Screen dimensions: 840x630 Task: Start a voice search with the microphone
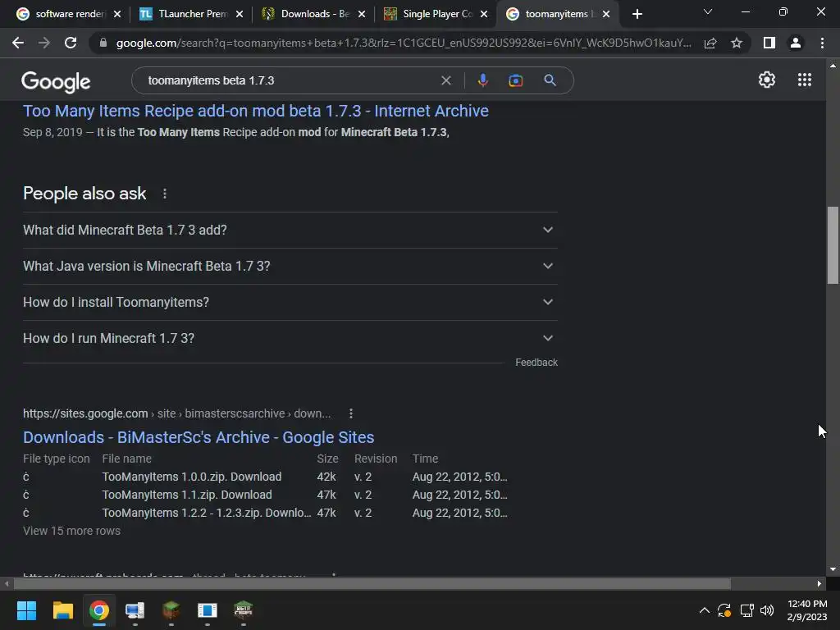click(x=482, y=80)
